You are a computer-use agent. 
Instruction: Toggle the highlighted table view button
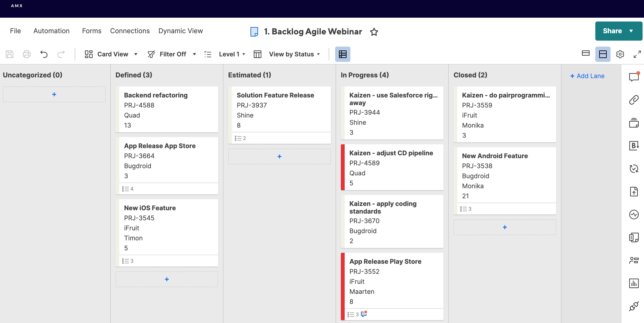[x=343, y=54]
